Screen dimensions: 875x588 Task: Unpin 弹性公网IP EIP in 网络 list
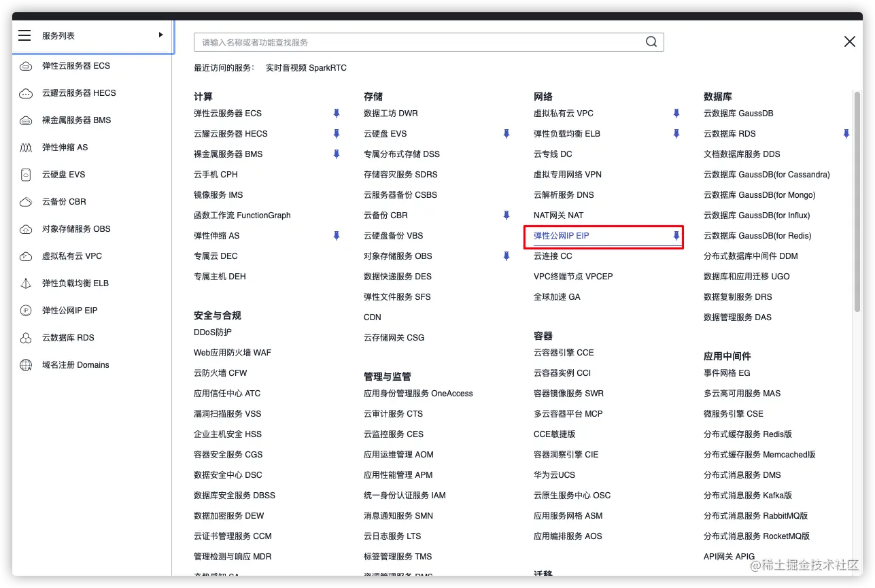tap(676, 236)
